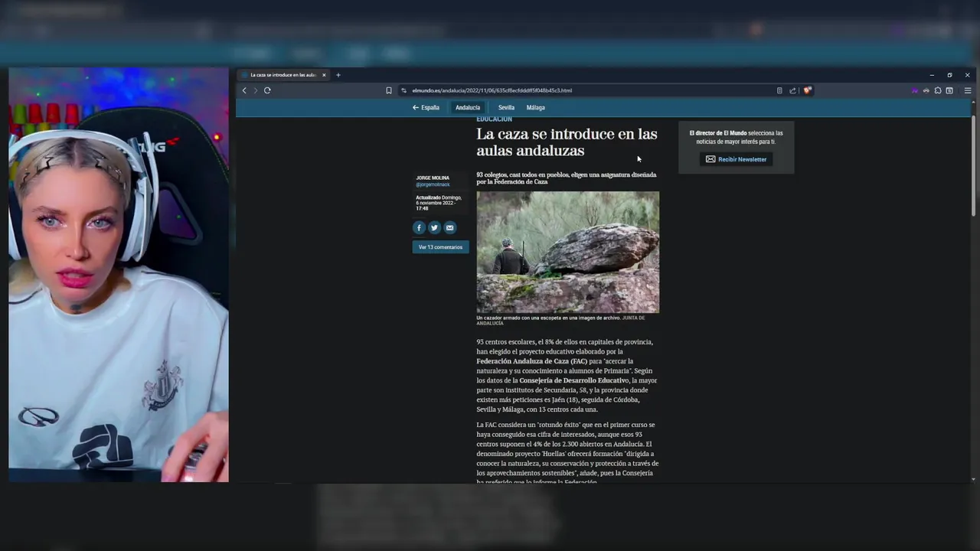
Task: Open the Andalucía section tab
Action: pyautogui.click(x=468, y=108)
